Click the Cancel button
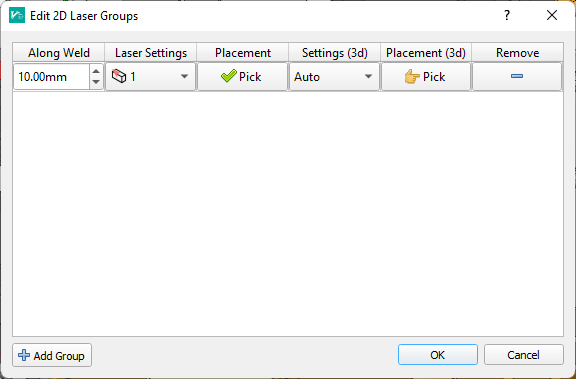Viewport: 576px width, 379px height. point(523,355)
